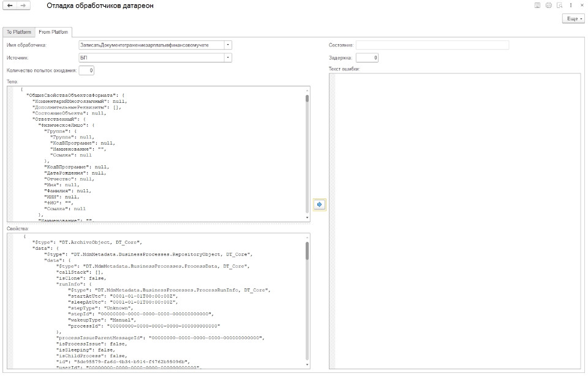The width and height of the screenshot is (588, 376).
Task: Click the printer icon
Action: [548, 6]
